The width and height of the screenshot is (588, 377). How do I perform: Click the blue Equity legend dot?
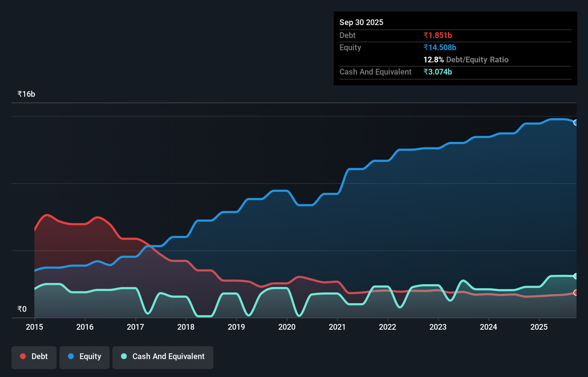pyautogui.click(x=71, y=357)
